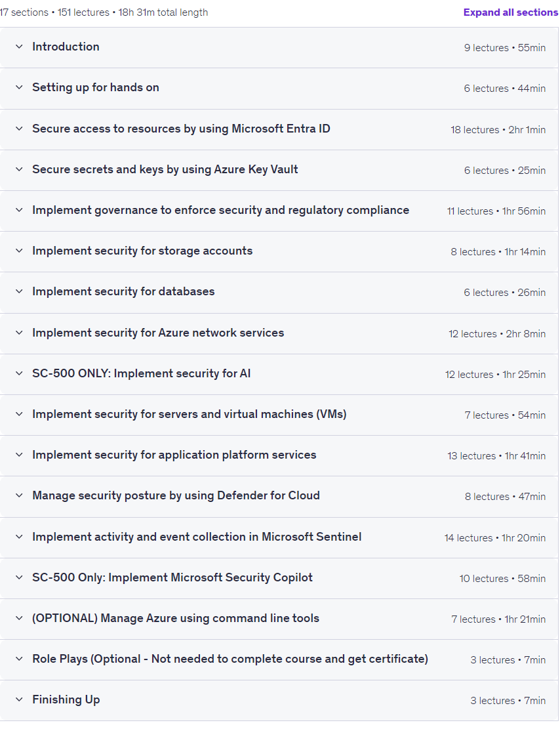Viewport: 560px width, 729px height.
Task: Expand the storage accounts section chevron
Action: pyautogui.click(x=19, y=251)
